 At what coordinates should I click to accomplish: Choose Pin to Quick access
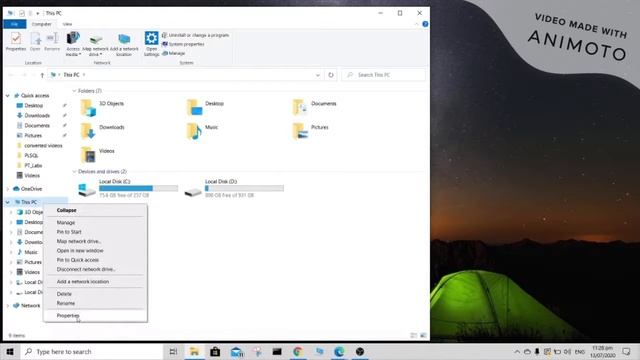(95, 260)
